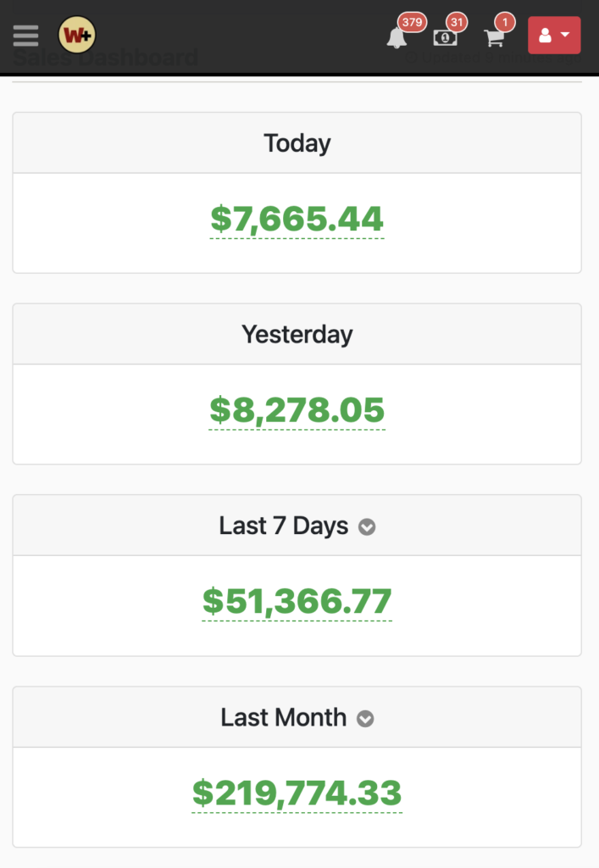
Task: Click today's sales amount $7,665.44
Action: coord(297,220)
